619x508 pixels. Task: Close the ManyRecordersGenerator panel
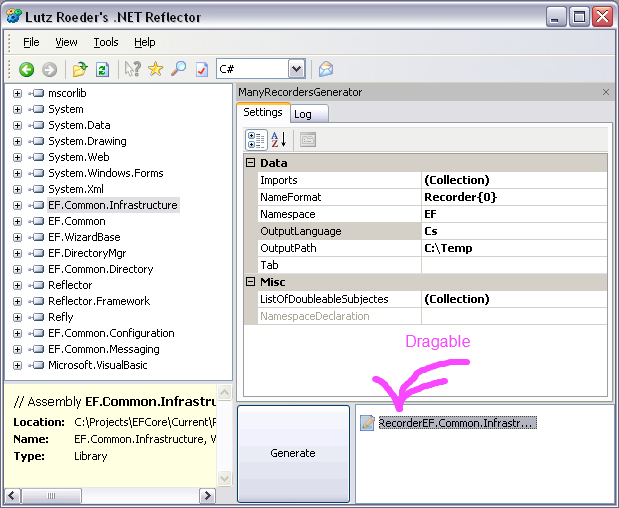(605, 92)
